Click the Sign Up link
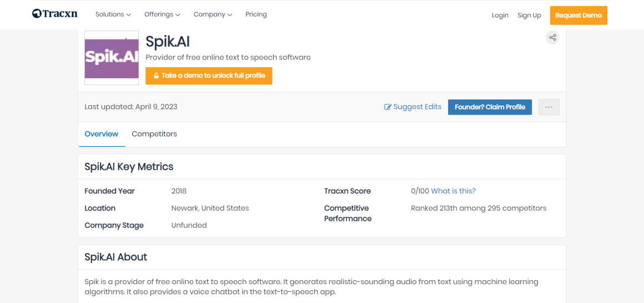Image resolution: width=644 pixels, height=303 pixels. click(x=529, y=16)
